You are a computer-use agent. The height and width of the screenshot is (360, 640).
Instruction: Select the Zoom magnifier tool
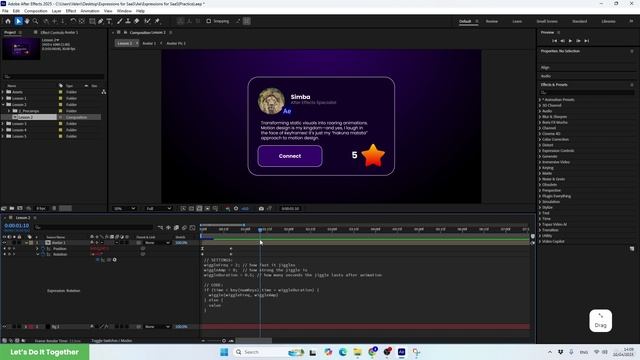[x=36, y=21]
